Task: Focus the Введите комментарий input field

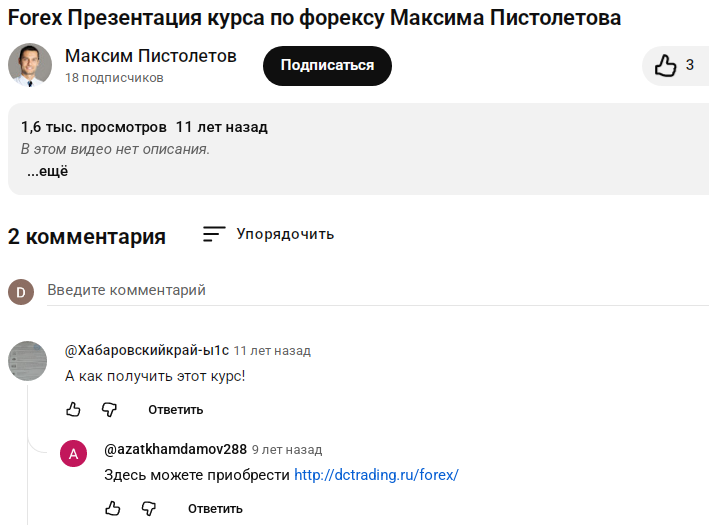Action: tap(370, 290)
